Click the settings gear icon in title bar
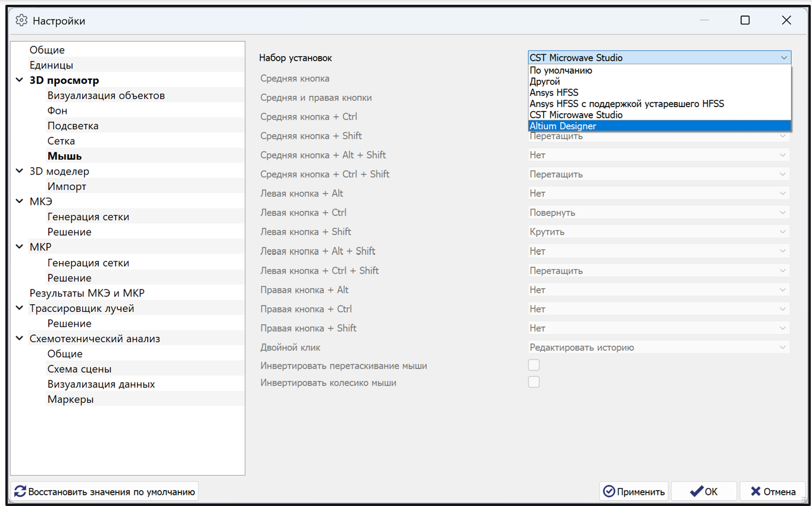 [x=21, y=20]
